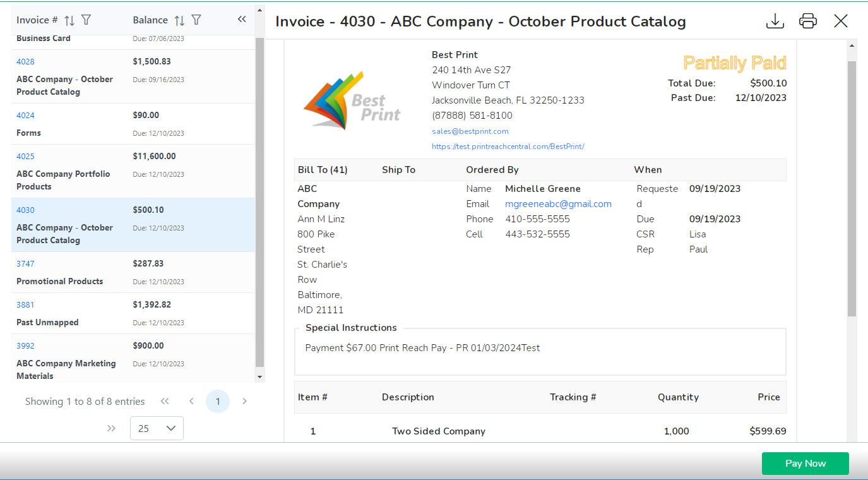Click the sales@bestprint.com email link
868x480 pixels.
470,131
